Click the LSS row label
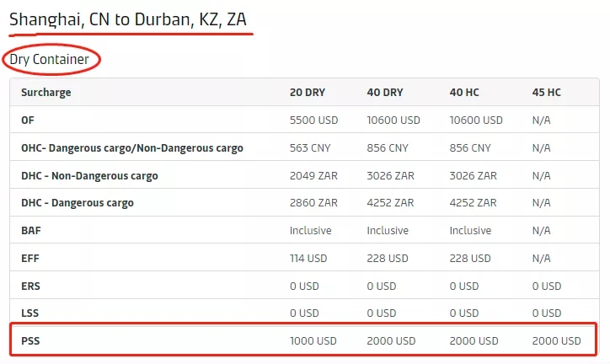 coord(30,313)
